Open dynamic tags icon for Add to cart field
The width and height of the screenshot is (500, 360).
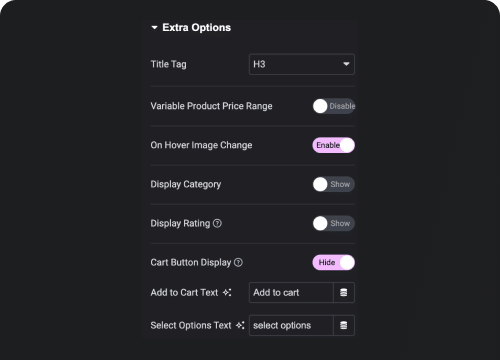point(344,292)
